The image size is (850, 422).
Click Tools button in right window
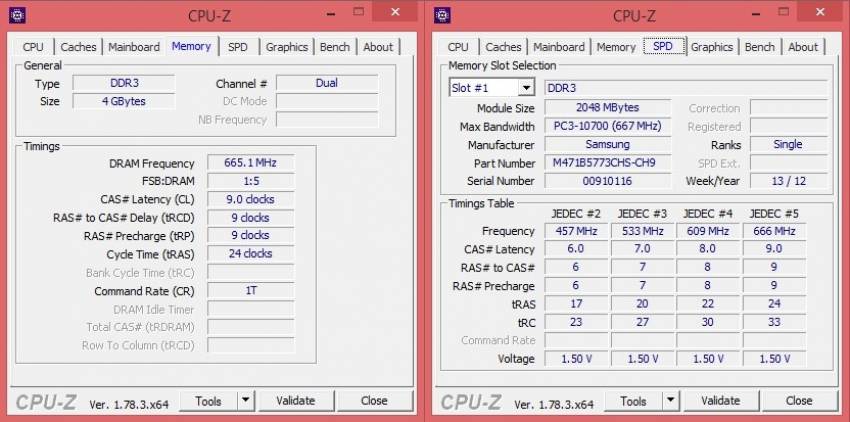pyautogui.click(x=634, y=401)
